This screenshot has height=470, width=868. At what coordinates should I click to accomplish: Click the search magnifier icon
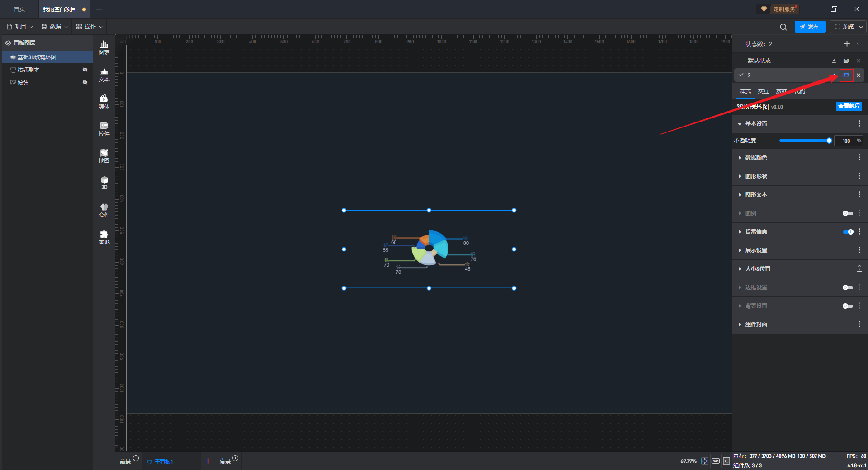pyautogui.click(x=783, y=27)
